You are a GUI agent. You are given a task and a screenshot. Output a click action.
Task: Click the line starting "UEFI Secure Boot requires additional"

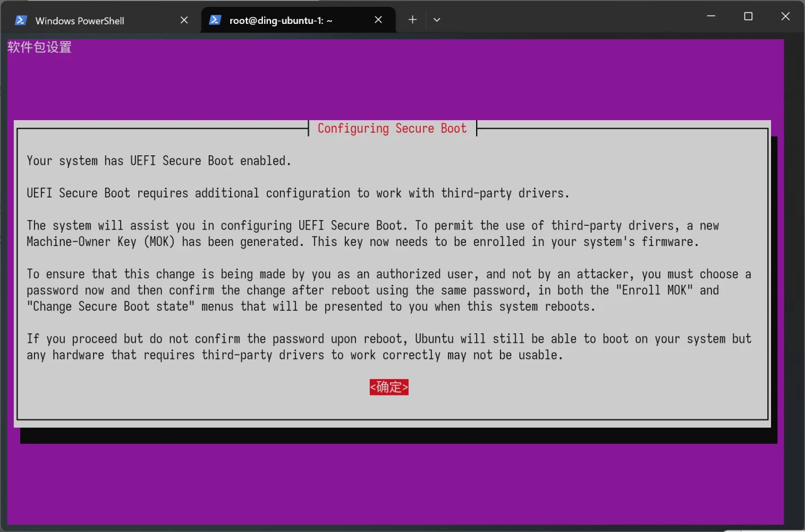[x=297, y=193]
